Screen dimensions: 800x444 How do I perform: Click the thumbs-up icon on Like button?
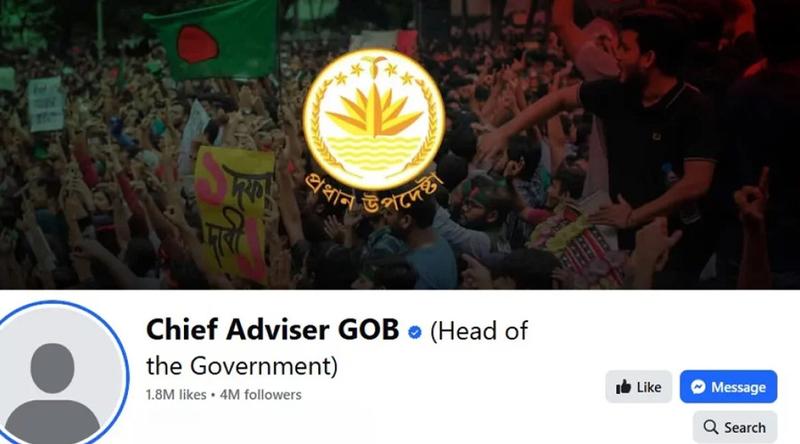pos(623,387)
